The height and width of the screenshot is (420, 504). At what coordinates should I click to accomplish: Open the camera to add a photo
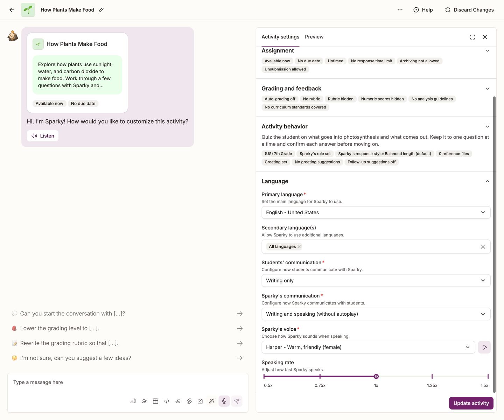pyautogui.click(x=200, y=401)
